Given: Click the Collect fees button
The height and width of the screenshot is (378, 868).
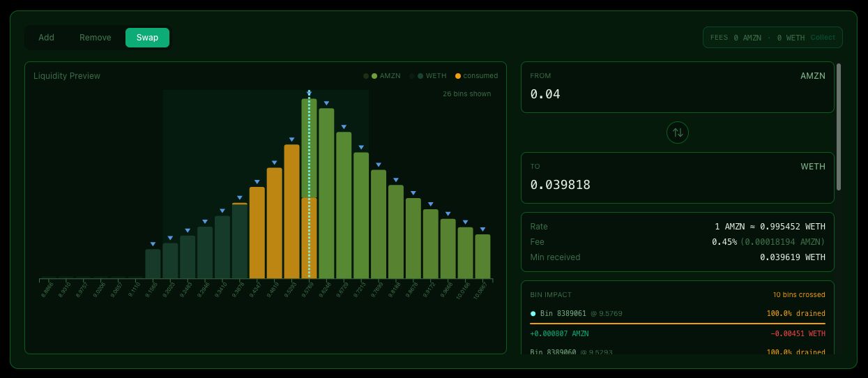Looking at the screenshot, I should [823, 38].
